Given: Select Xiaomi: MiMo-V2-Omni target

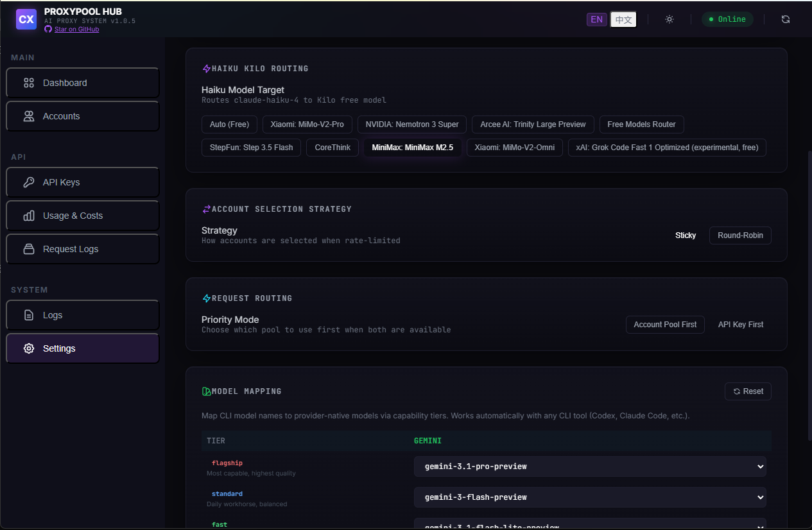Looking at the screenshot, I should pos(515,148).
